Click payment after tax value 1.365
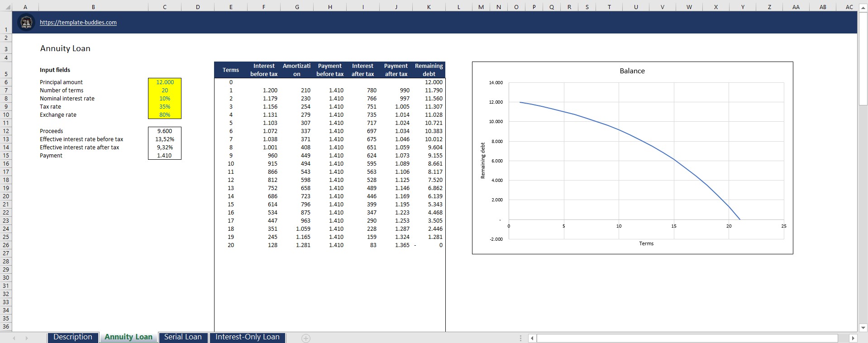This screenshot has height=343, width=868. (402, 245)
